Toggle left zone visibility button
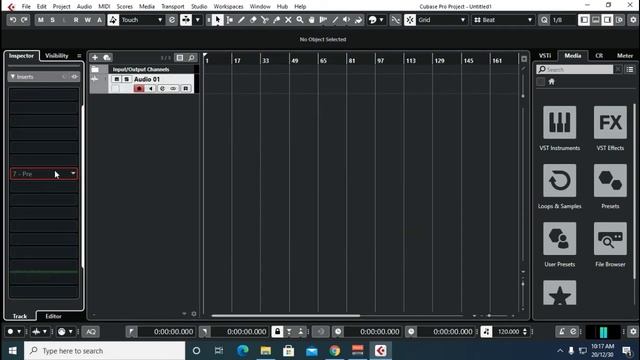The width and height of the screenshot is (640, 360). [x=584, y=20]
